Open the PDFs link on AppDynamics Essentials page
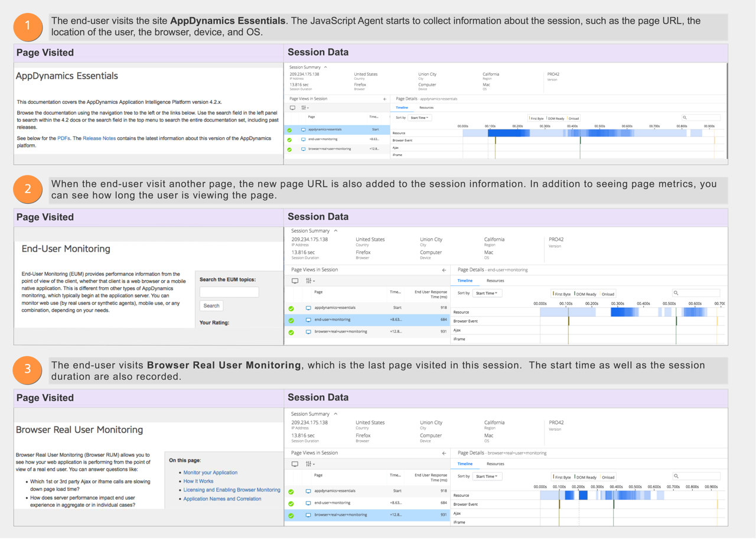The width and height of the screenshot is (756, 540). [x=64, y=138]
